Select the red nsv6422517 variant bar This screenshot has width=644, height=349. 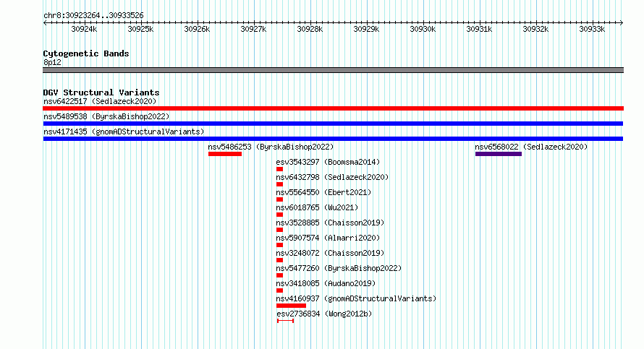(x=333, y=108)
